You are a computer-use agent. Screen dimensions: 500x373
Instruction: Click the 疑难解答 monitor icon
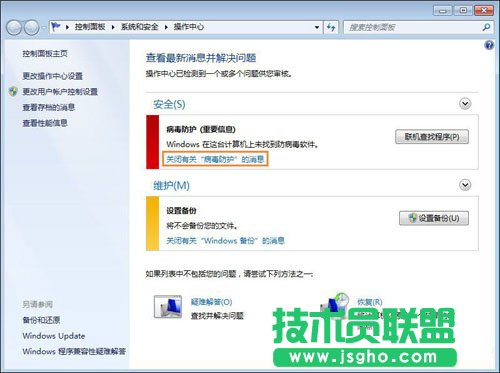tap(168, 307)
